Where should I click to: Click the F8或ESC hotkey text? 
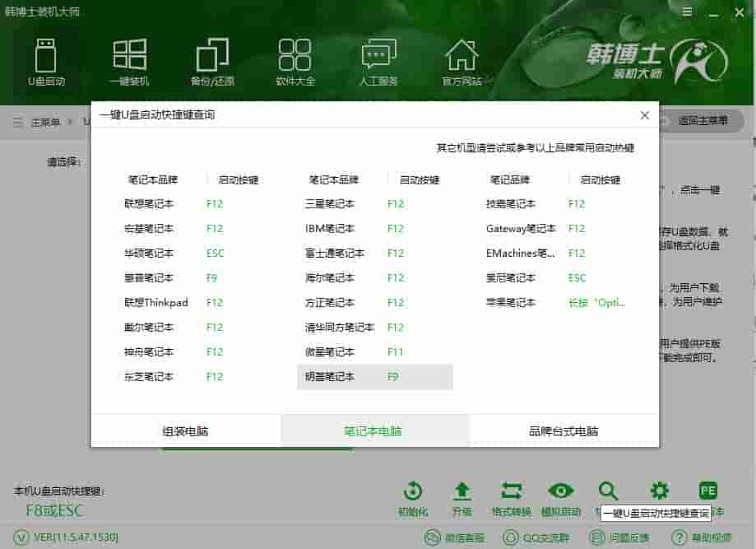click(54, 510)
